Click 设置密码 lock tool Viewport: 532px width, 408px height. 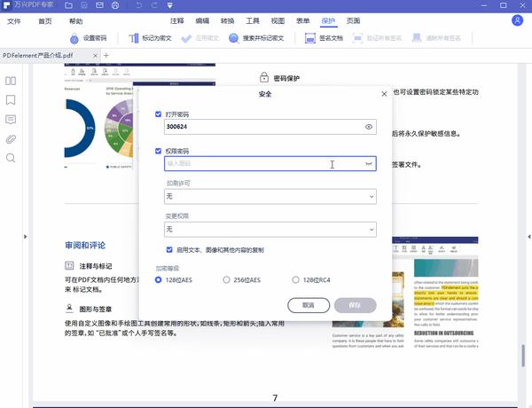[x=88, y=38]
